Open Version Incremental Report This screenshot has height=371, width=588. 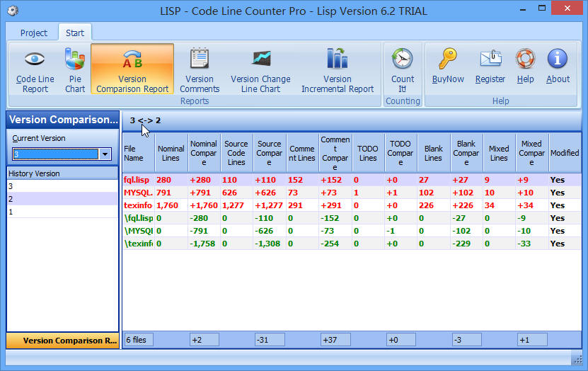tap(338, 69)
